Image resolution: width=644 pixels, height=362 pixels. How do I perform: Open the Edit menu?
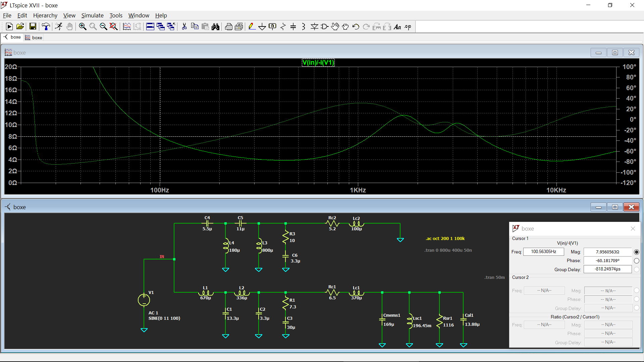click(22, 15)
